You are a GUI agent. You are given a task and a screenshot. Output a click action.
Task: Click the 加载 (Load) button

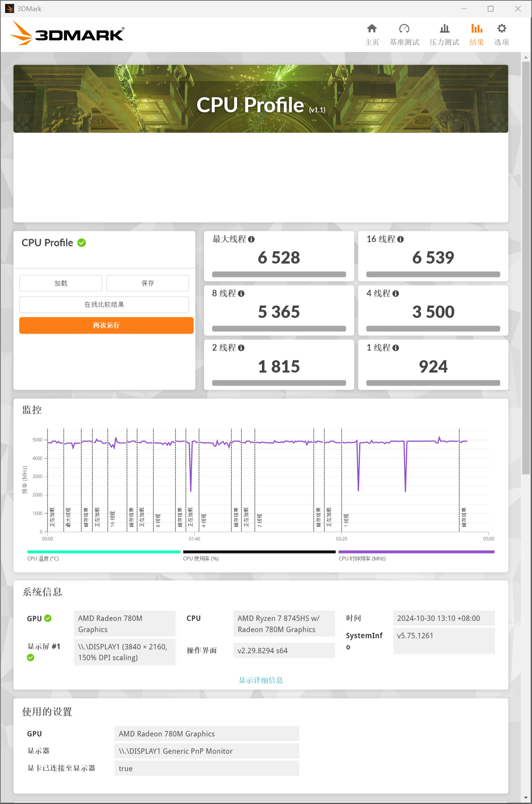click(61, 283)
